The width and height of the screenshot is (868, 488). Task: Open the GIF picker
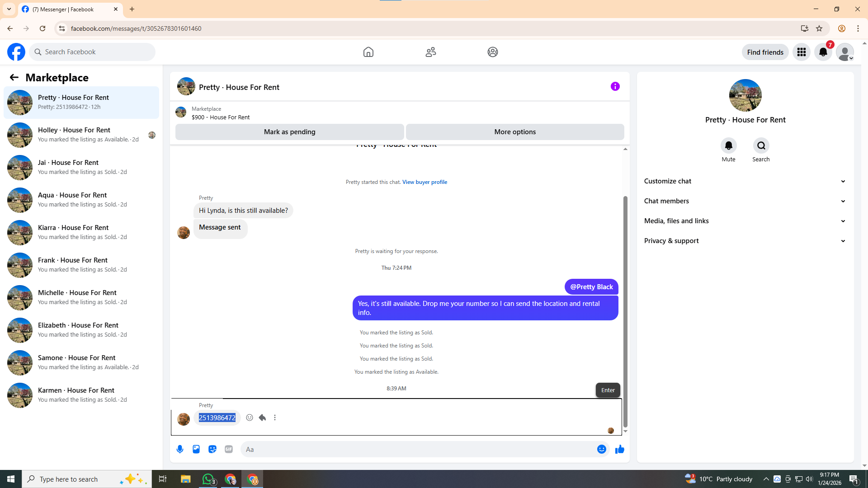coord(229,449)
